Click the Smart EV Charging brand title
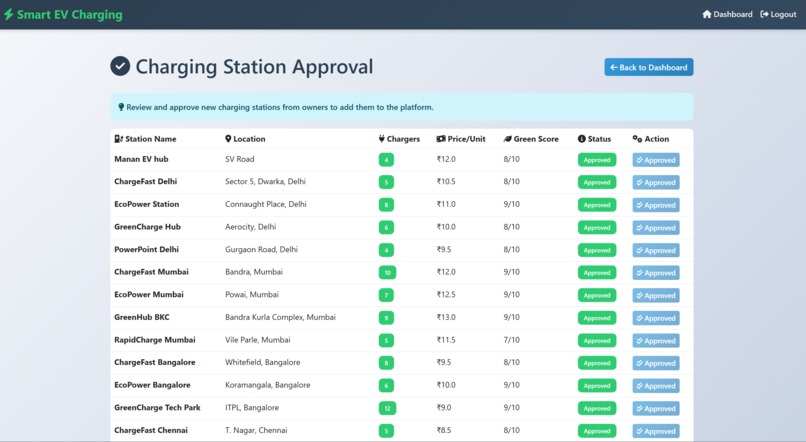Image resolution: width=806 pixels, height=442 pixels. click(x=69, y=14)
